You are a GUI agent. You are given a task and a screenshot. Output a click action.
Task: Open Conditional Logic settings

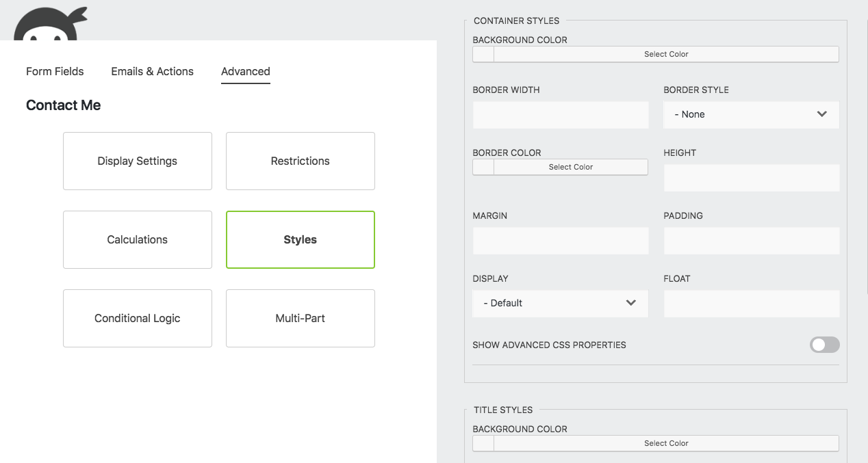pos(137,318)
